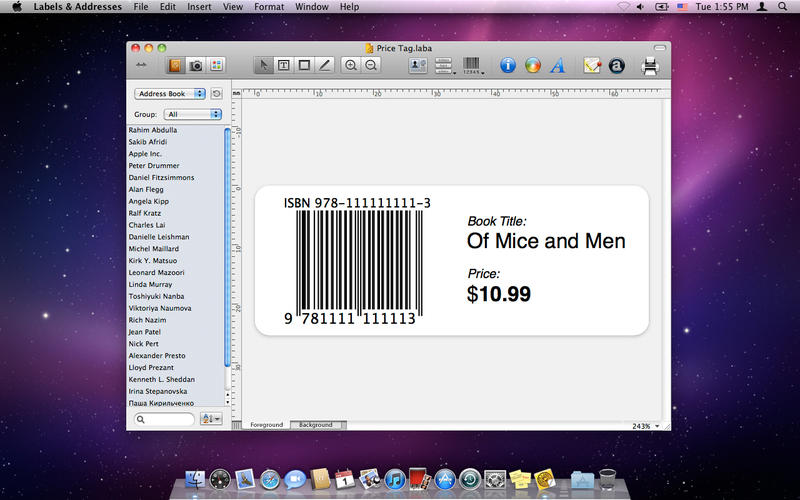This screenshot has width=800, height=500.
Task: Open the Group All dropdown
Action: click(x=192, y=114)
